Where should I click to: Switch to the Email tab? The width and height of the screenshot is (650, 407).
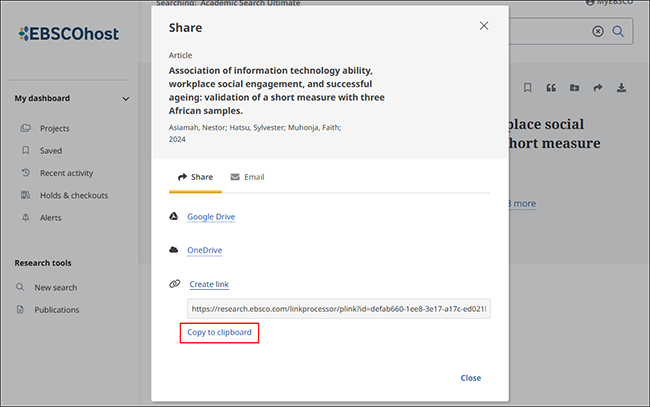pyautogui.click(x=247, y=177)
